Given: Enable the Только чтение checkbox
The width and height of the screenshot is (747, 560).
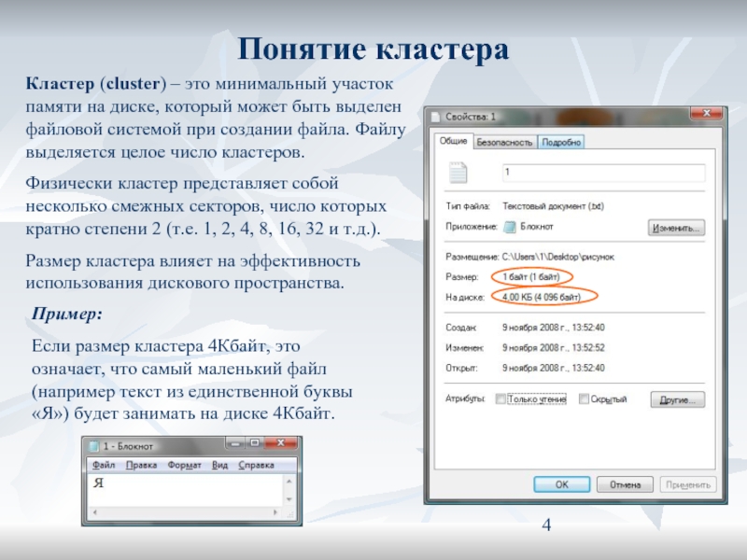Looking at the screenshot, I should point(500,399).
